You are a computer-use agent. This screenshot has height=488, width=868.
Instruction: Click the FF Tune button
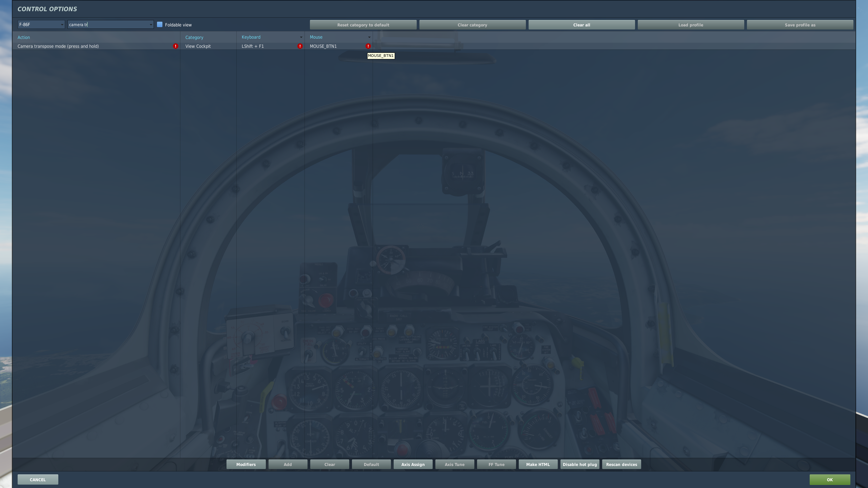[x=496, y=464]
